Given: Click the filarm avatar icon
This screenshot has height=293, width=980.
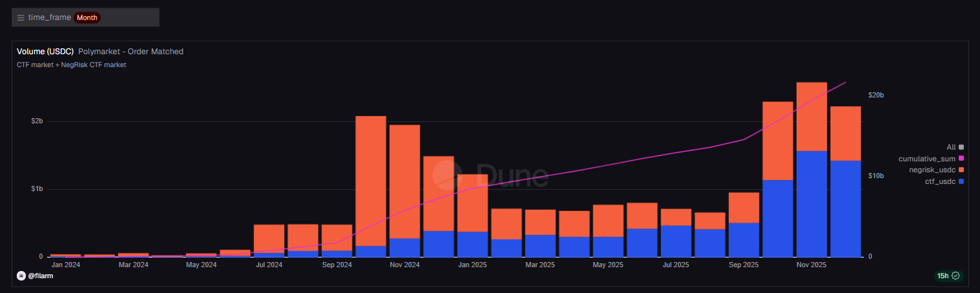Looking at the screenshot, I should coord(21,276).
